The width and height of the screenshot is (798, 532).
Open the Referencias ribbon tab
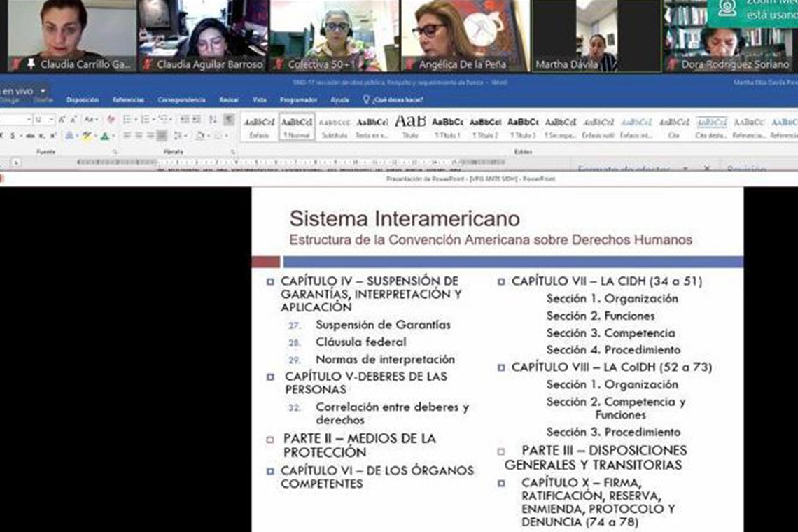point(127,100)
